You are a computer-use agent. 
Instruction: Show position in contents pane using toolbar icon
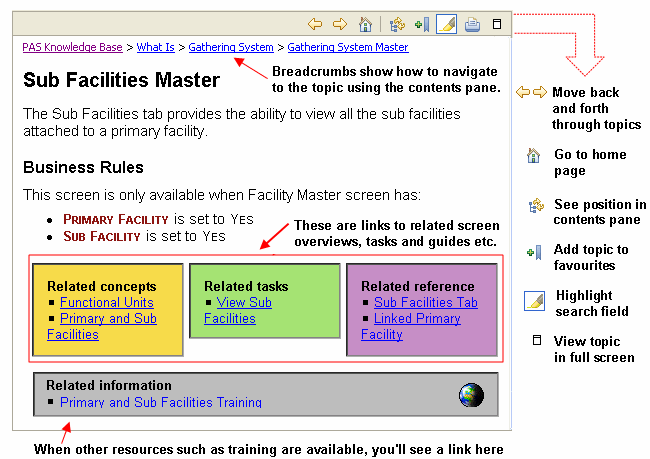pos(397,24)
